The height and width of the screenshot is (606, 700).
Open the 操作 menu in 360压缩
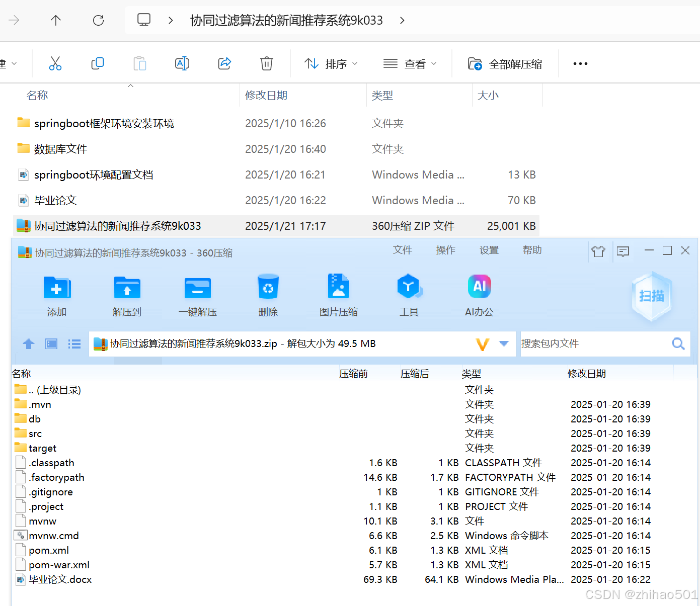tap(446, 250)
